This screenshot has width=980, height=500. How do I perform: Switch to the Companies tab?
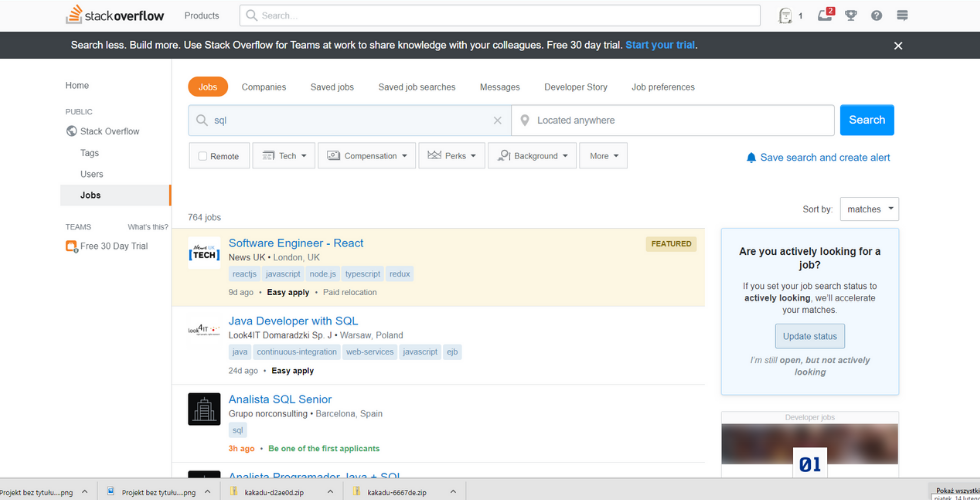(264, 87)
